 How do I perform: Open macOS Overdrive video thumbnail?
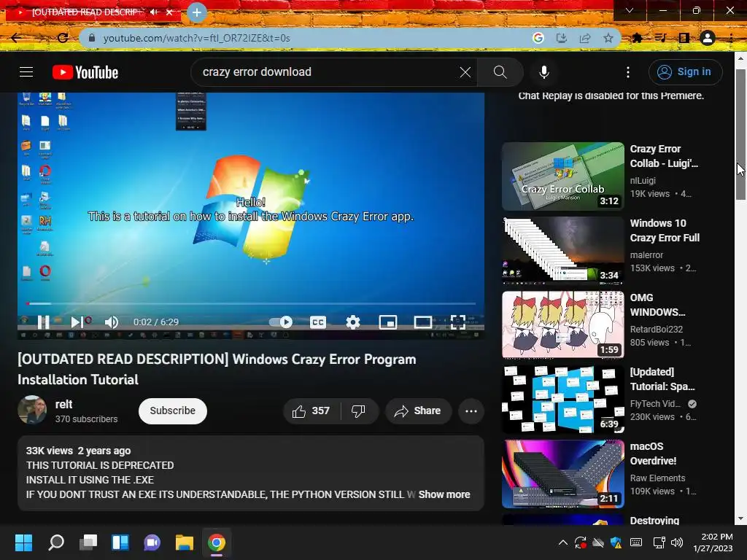pos(563,474)
